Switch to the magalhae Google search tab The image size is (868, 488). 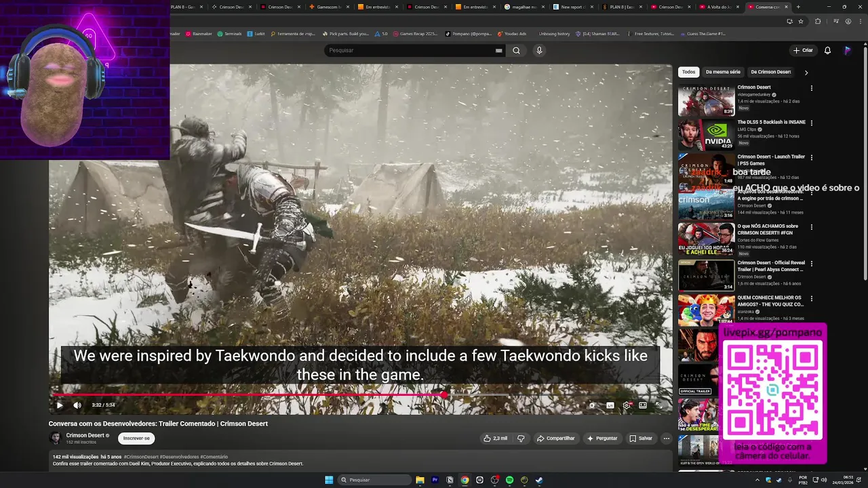click(524, 7)
